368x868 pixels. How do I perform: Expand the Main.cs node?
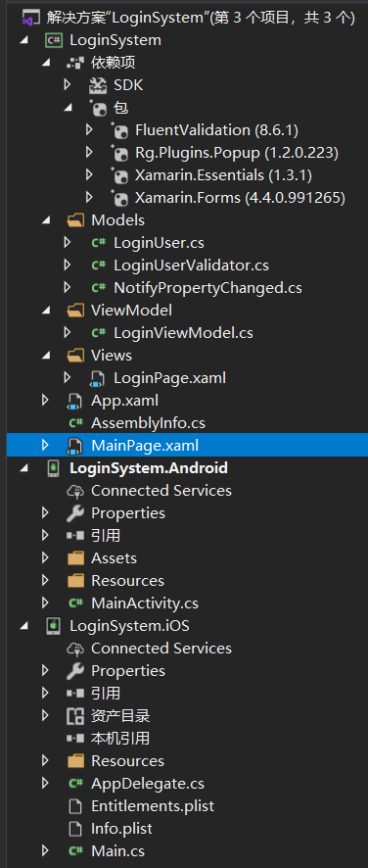45,850
